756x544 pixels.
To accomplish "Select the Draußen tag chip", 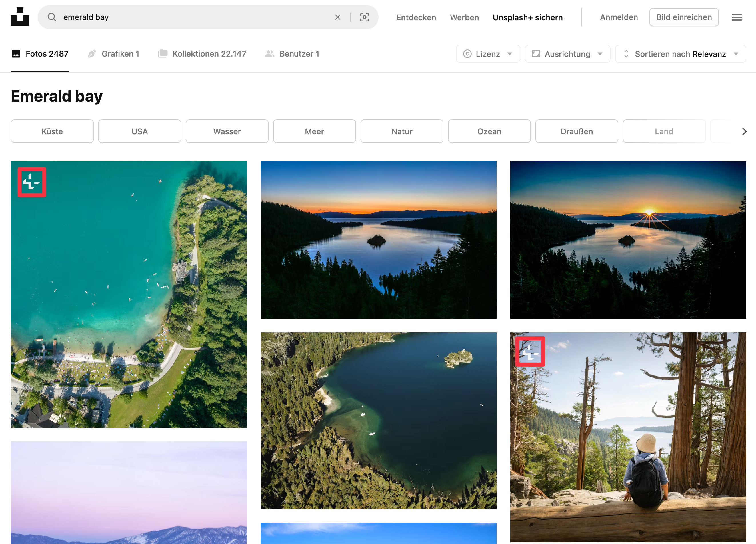I will pyautogui.click(x=577, y=131).
